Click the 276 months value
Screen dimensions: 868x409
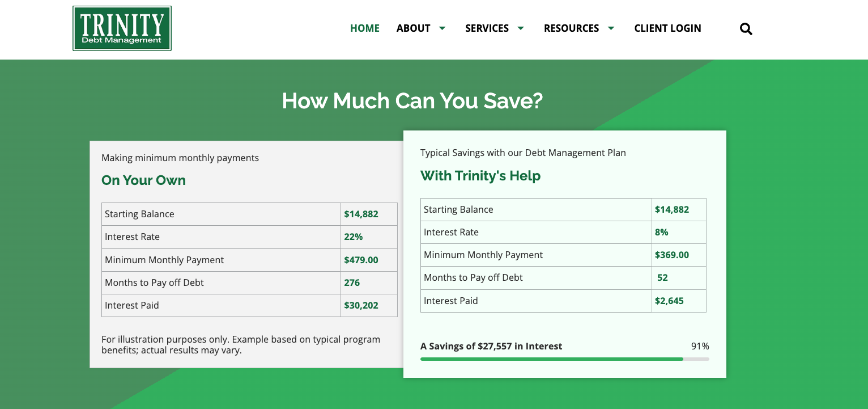point(352,282)
